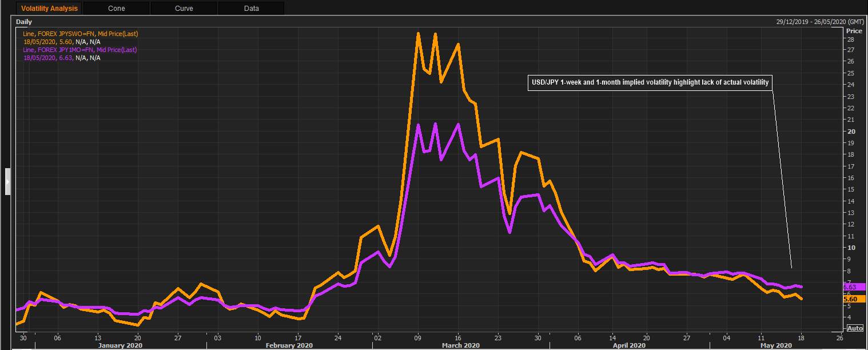Click the 09 date tick in March
Viewport: 868px width, 350px height.
click(x=418, y=337)
